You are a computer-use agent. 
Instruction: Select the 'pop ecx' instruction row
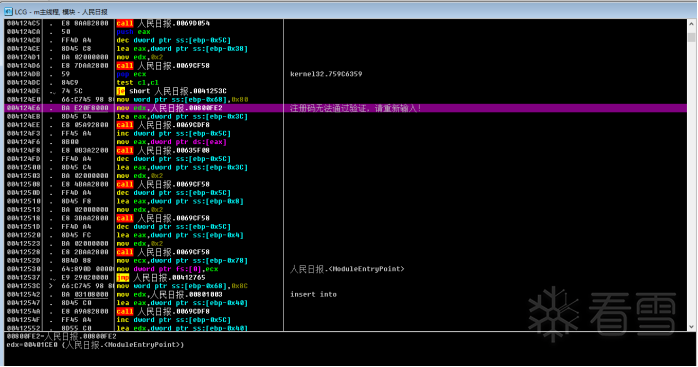coord(131,74)
